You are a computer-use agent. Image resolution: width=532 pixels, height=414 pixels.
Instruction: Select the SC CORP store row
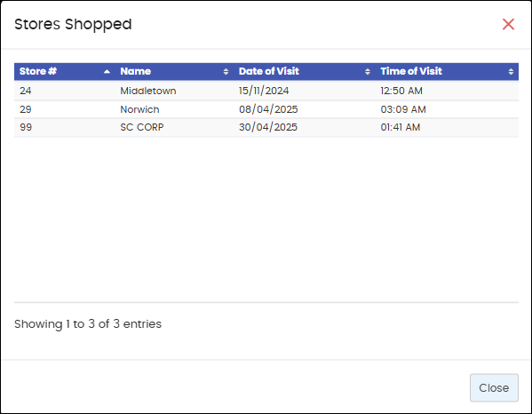click(266, 127)
